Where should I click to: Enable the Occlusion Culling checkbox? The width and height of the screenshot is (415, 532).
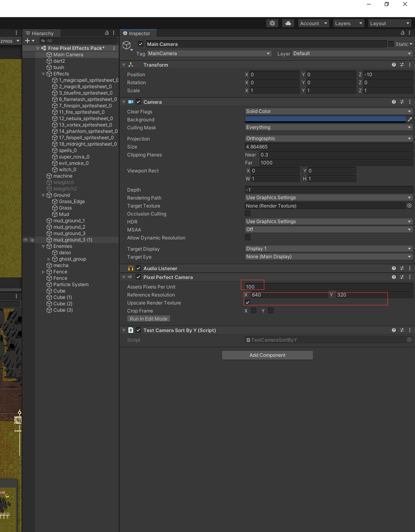pyautogui.click(x=248, y=214)
